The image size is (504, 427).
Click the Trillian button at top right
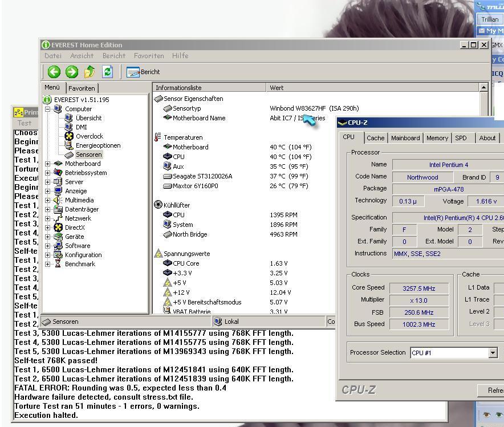(490, 19)
